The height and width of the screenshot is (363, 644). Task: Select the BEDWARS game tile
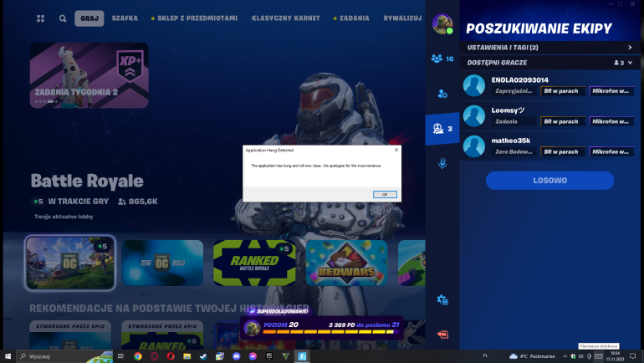point(346,263)
